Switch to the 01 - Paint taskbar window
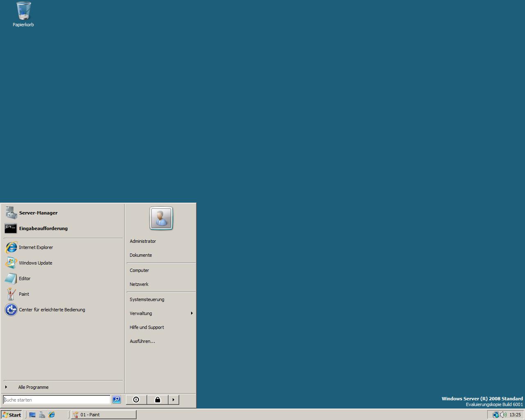Screen dimensions: 525x420 click(x=103, y=415)
